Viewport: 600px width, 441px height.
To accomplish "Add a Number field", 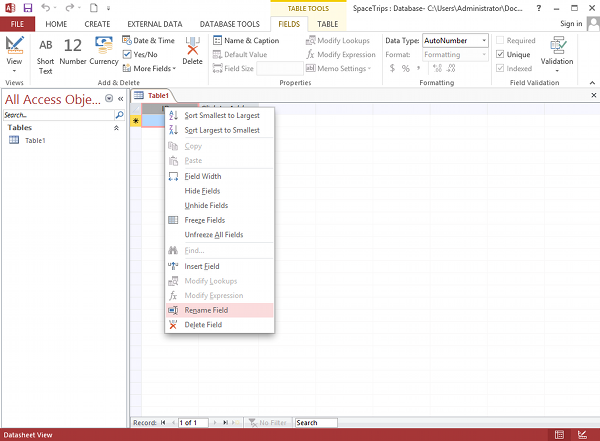I will (x=73, y=51).
